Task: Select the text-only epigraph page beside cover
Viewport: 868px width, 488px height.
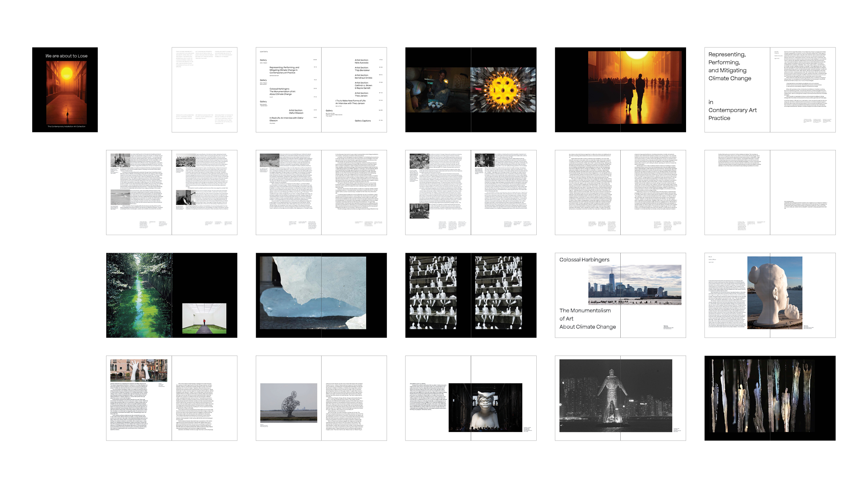Action: pyautogui.click(x=204, y=89)
